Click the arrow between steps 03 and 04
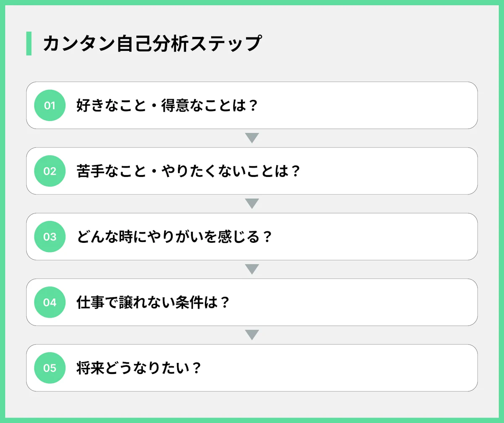This screenshot has width=504, height=423. 252,269
